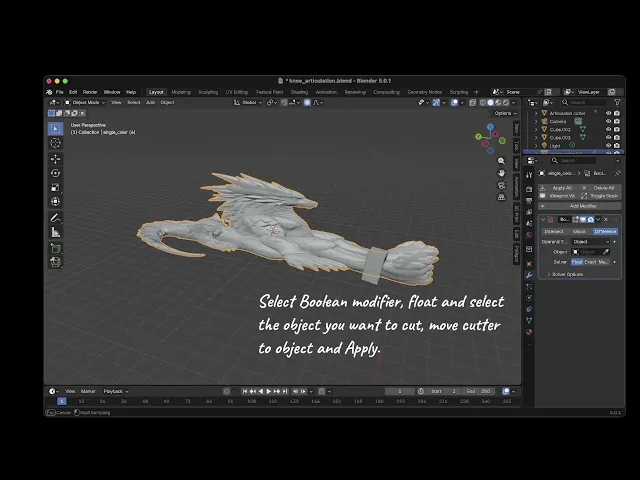Select the Transform tool
This screenshot has width=640, height=480.
[56, 201]
